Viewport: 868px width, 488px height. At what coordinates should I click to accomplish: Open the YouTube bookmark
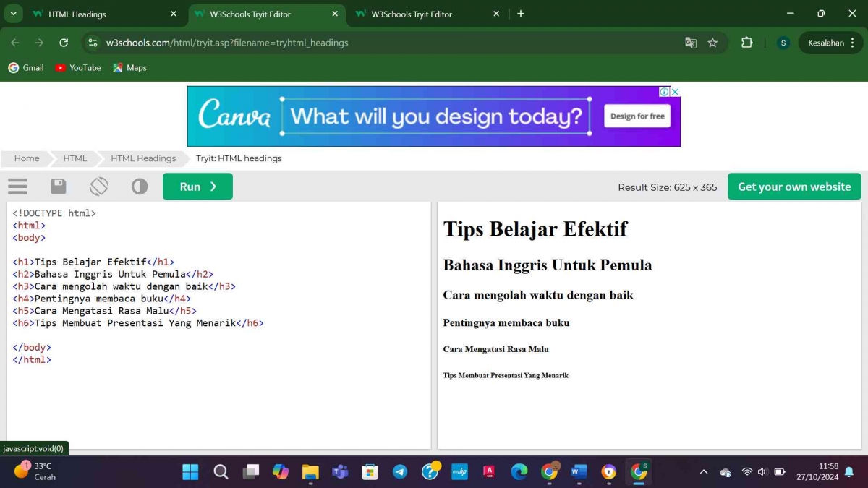coord(78,67)
